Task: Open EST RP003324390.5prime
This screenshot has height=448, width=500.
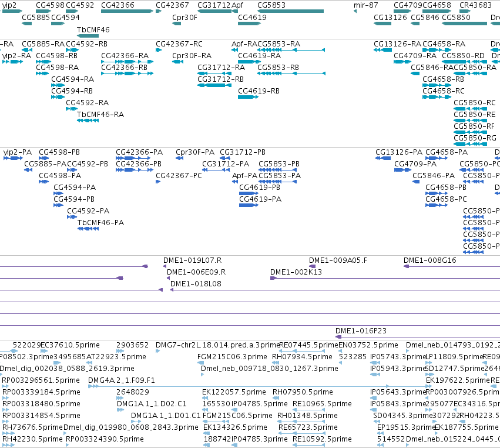Action: 105,439
